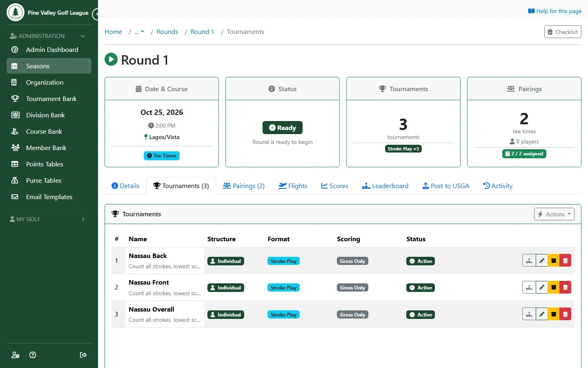588x368 pixels.
Task: Open the Actions dropdown
Action: click(x=554, y=214)
